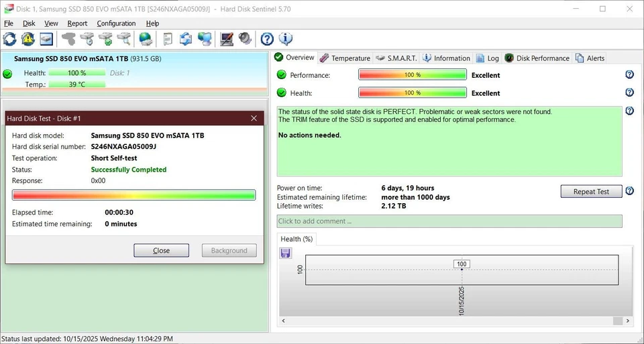Click the 100 % Health bar in disk list
This screenshot has width=644, height=344.
tap(76, 72)
